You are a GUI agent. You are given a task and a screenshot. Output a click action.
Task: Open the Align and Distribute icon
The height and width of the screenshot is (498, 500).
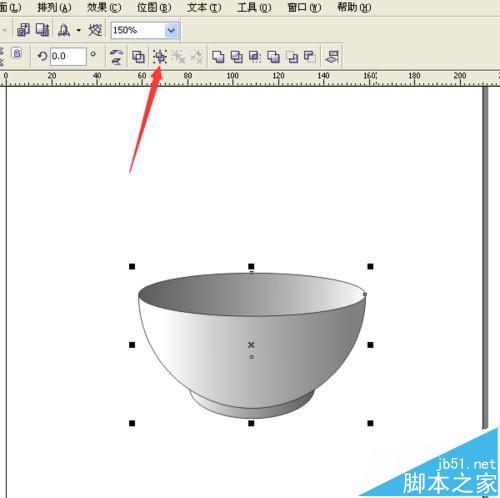click(x=332, y=57)
